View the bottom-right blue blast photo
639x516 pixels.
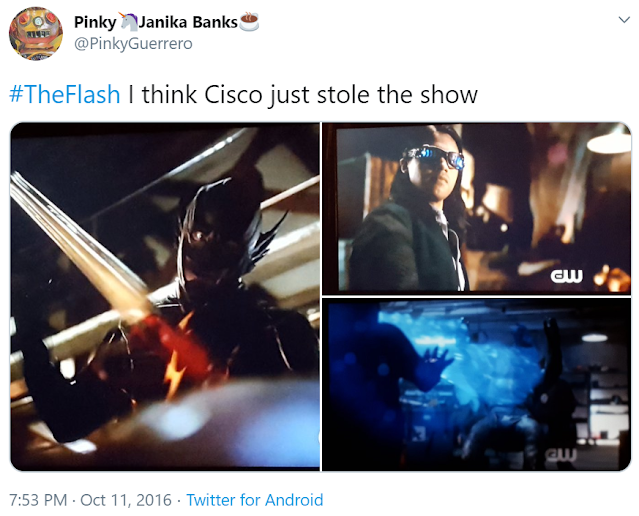pos(476,385)
